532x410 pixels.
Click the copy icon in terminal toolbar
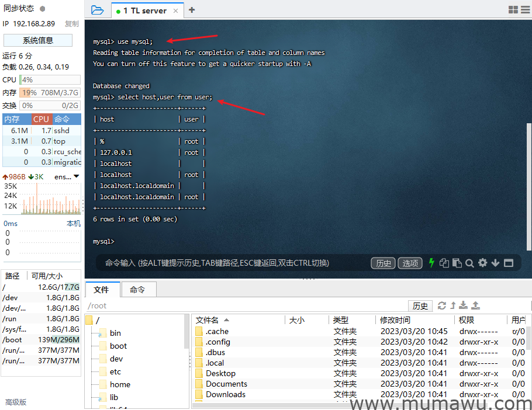(444, 263)
